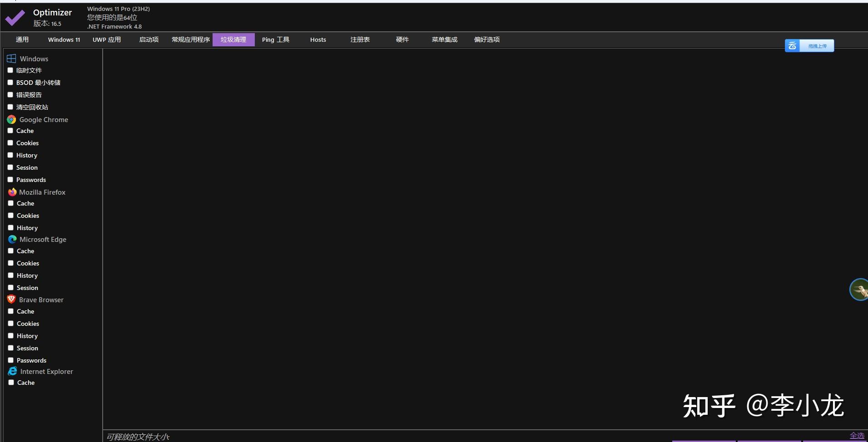Enable the 临时文件 cleanup checkbox
This screenshot has height=442, width=868.
pyautogui.click(x=10, y=70)
